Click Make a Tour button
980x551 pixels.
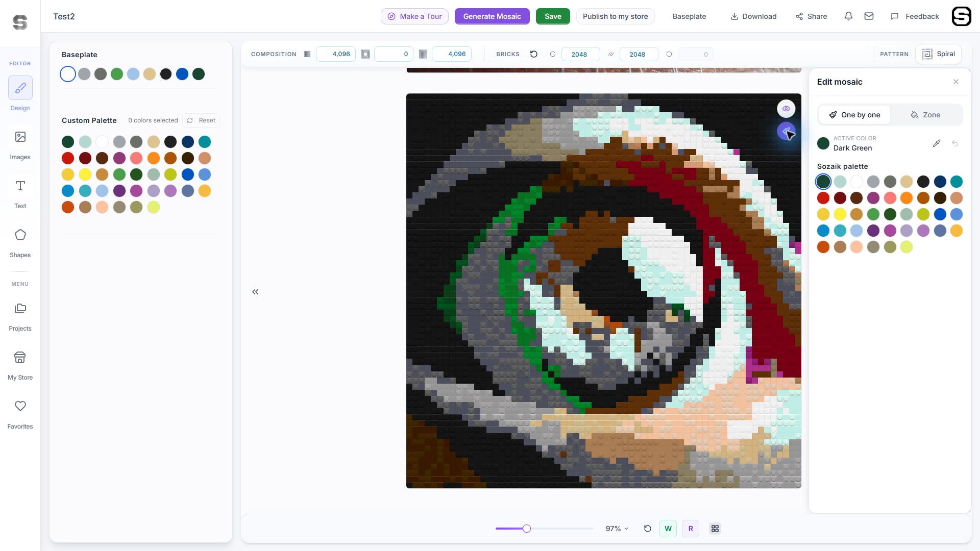point(414,16)
